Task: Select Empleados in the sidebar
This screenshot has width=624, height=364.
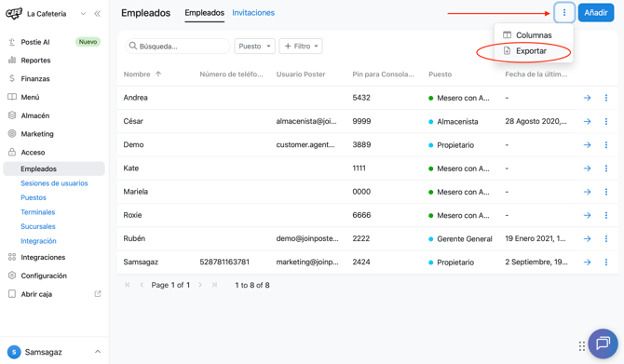Action: coord(54,169)
